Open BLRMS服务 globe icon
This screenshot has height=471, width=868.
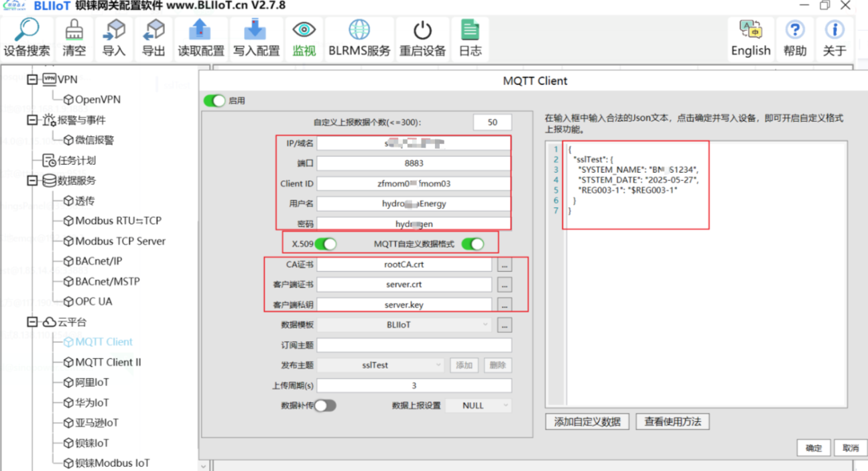pos(359,38)
